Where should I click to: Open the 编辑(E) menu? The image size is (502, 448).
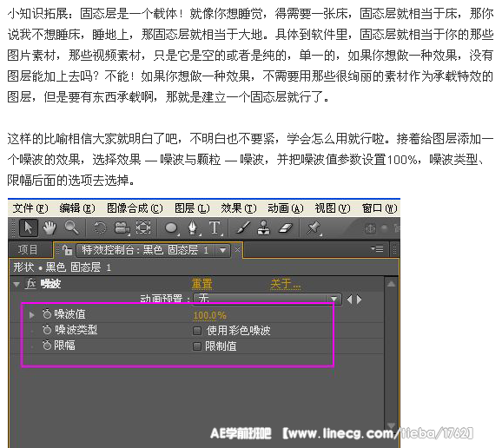77,208
